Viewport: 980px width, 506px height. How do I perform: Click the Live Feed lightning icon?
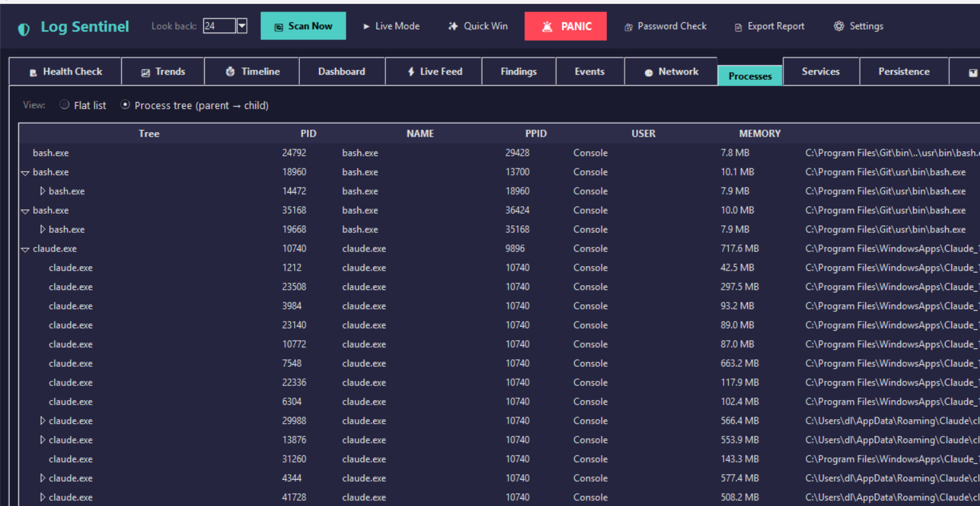pos(412,71)
